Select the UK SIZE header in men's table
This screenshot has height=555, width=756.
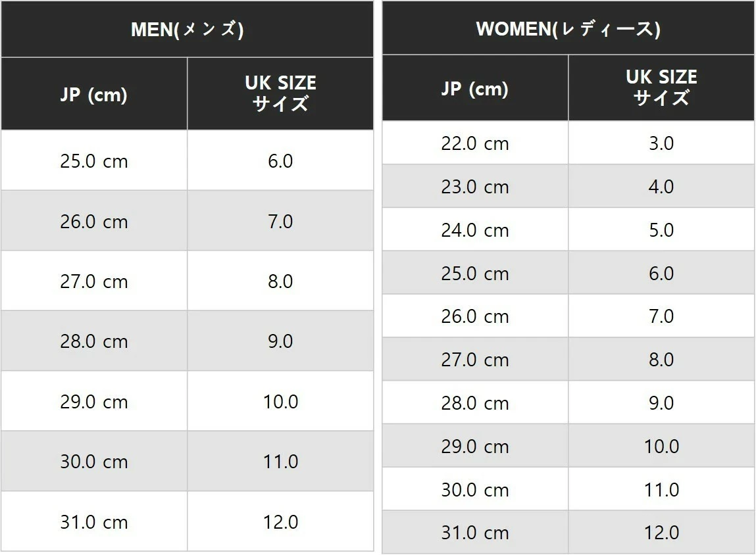pos(280,93)
